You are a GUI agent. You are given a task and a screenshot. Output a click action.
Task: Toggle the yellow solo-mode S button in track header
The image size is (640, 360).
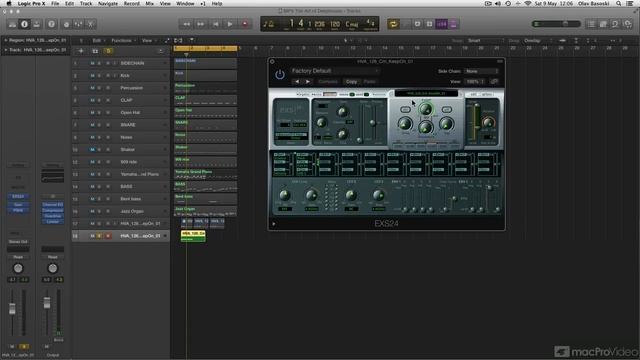tap(108, 51)
